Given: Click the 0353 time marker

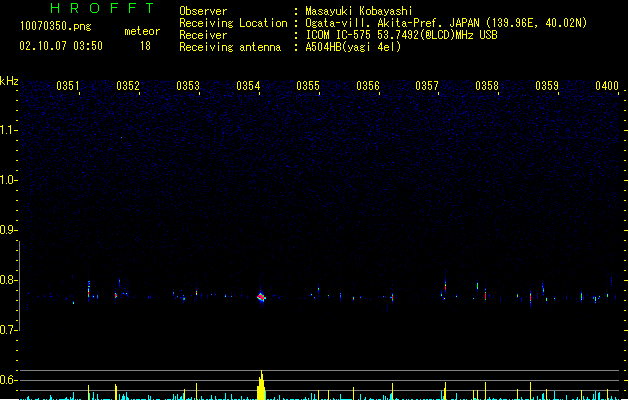Looking at the screenshot, I should (x=188, y=86).
